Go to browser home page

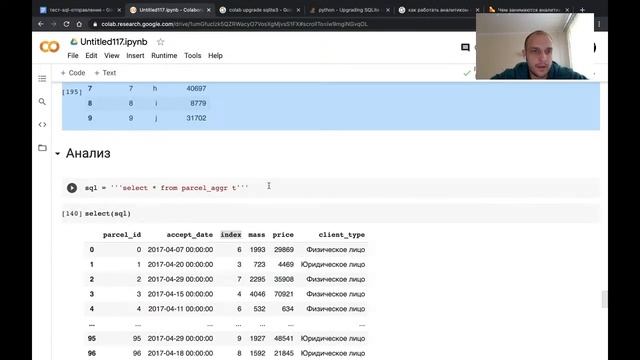click(79, 24)
